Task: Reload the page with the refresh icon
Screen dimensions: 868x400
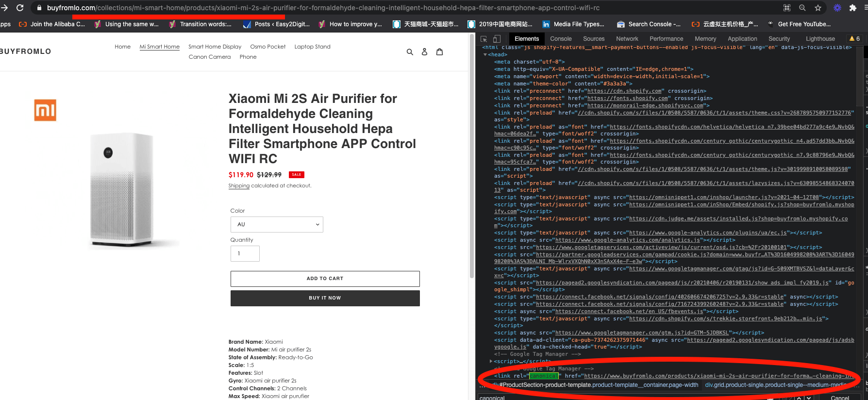Action: click(x=20, y=8)
